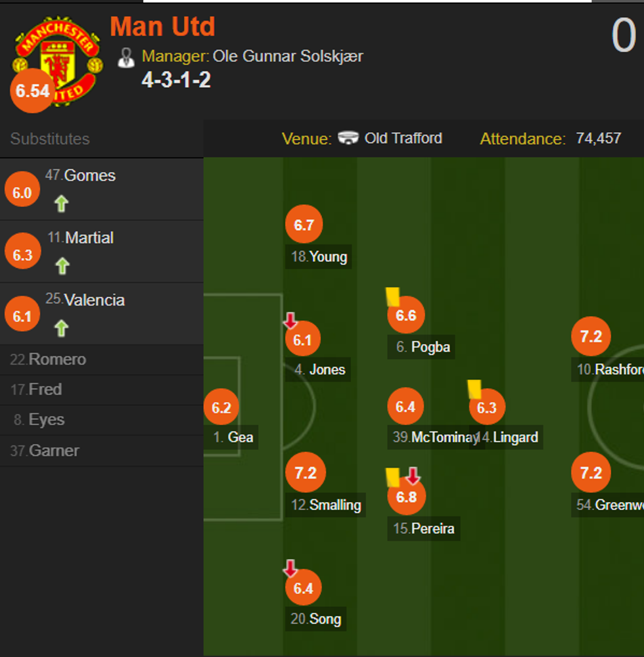
Task: Click the green substitution arrow under Gomes
Action: tap(61, 204)
